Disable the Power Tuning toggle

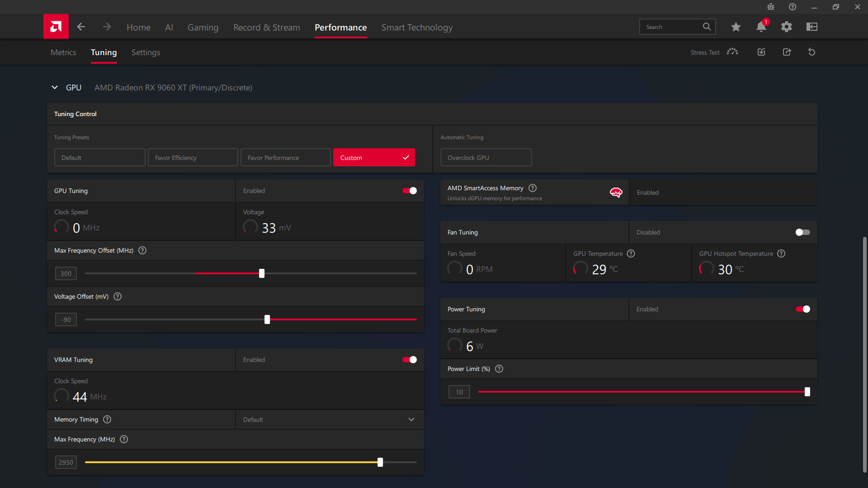pyautogui.click(x=803, y=309)
